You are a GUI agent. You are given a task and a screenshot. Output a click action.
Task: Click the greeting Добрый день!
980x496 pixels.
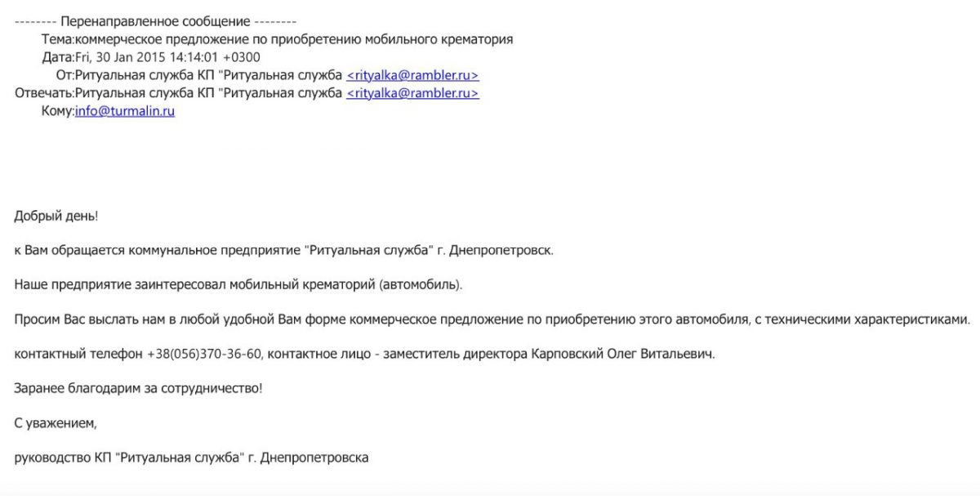pos(56,217)
